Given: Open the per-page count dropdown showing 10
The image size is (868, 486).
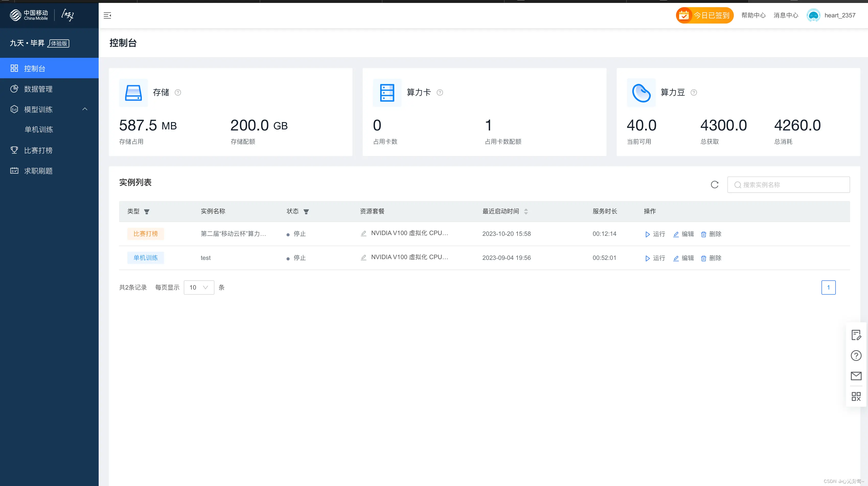Looking at the screenshot, I should 199,287.
